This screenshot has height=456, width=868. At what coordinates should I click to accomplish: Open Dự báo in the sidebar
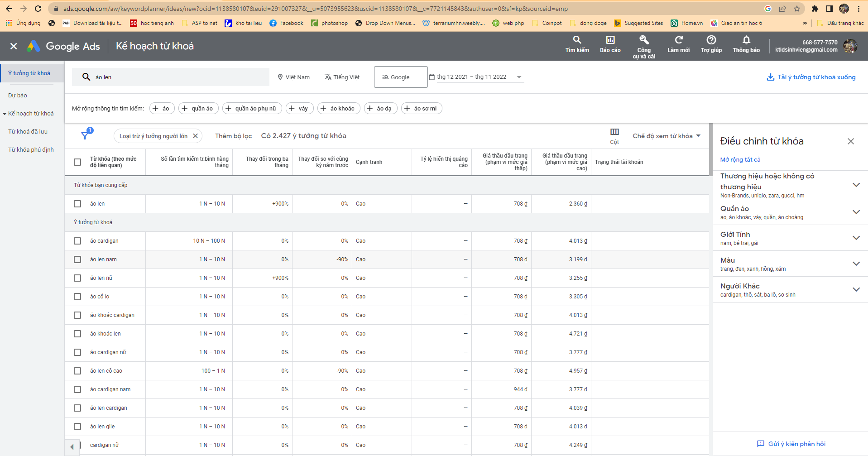pos(18,96)
